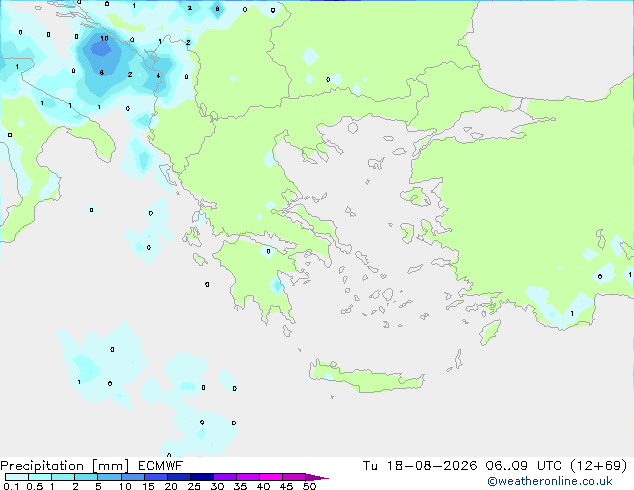Select the 25–30 mm dark blue swatch

pos(201,477)
